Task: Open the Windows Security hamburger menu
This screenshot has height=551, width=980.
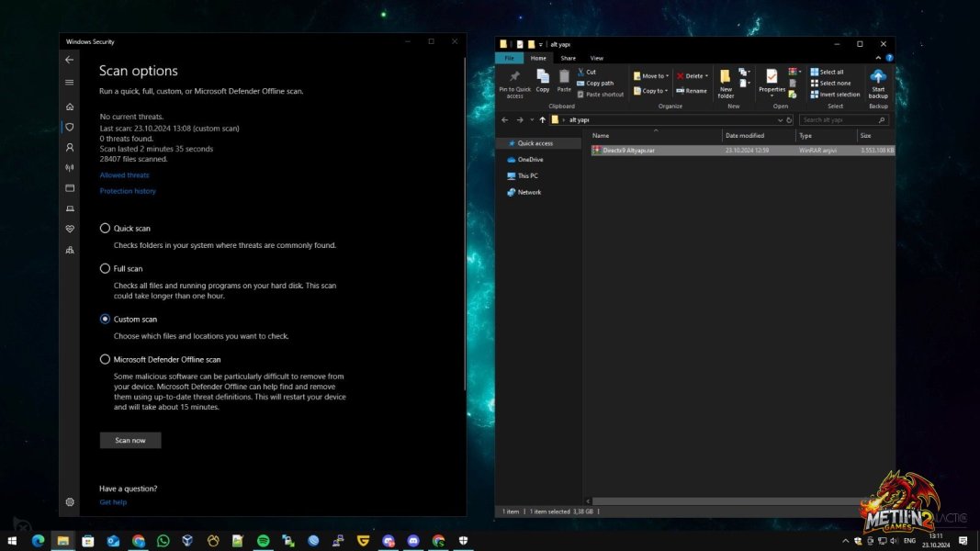Action: (70, 83)
